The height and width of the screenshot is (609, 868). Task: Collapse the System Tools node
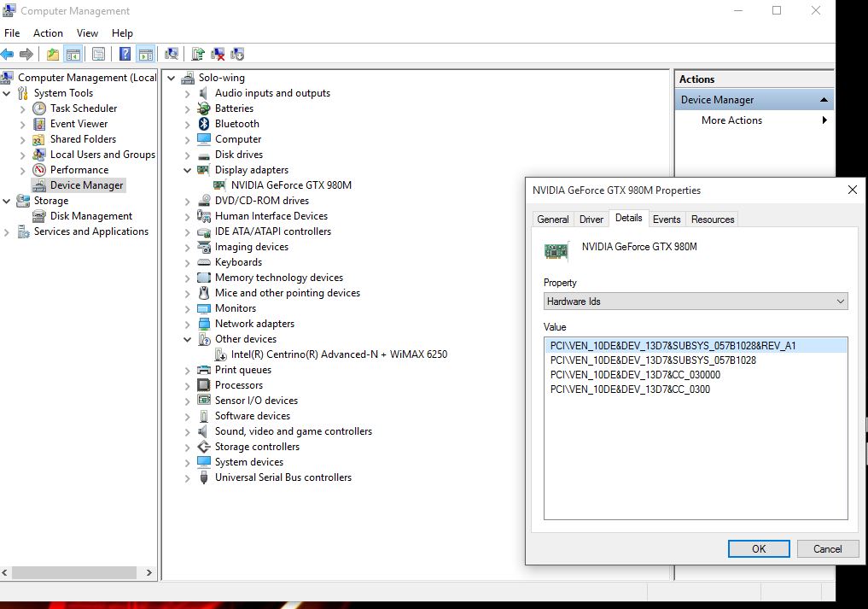7,93
